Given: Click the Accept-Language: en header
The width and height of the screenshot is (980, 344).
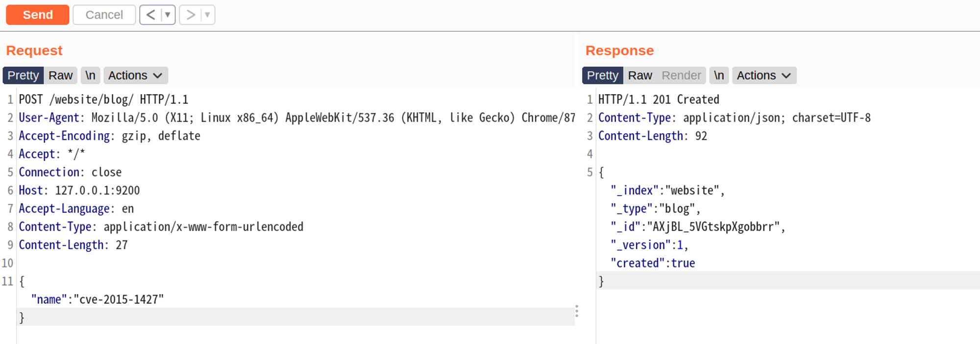Looking at the screenshot, I should pyautogui.click(x=76, y=208).
